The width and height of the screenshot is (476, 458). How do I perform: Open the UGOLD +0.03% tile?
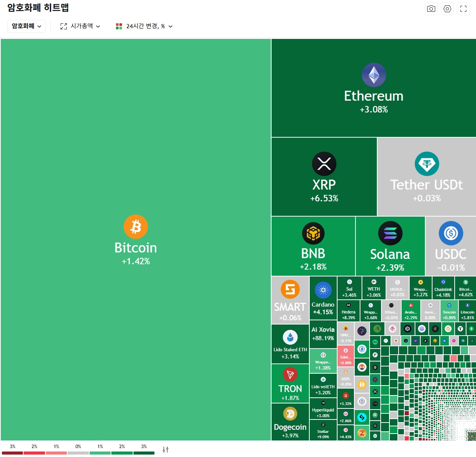(397, 288)
